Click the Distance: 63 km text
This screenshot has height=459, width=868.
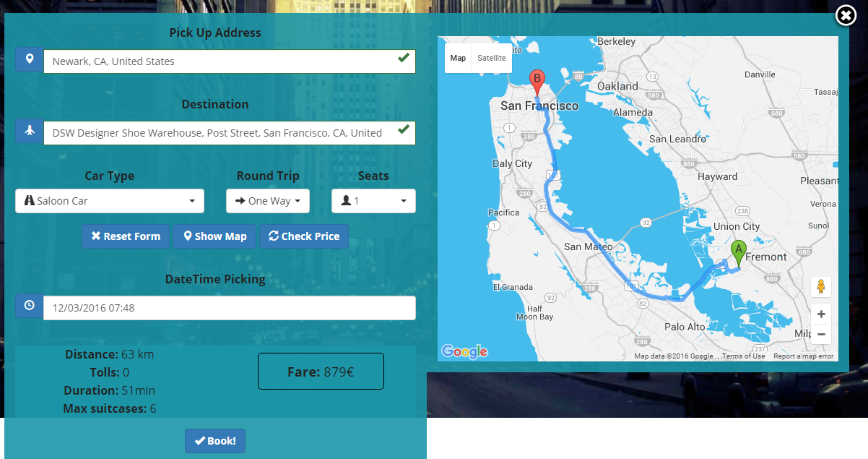click(x=109, y=354)
